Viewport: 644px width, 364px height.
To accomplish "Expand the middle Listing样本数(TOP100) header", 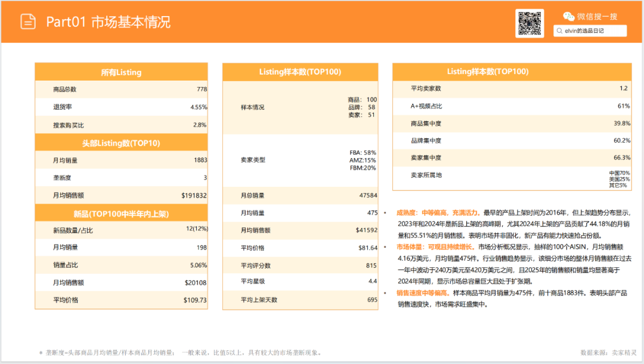I will 301,71.
